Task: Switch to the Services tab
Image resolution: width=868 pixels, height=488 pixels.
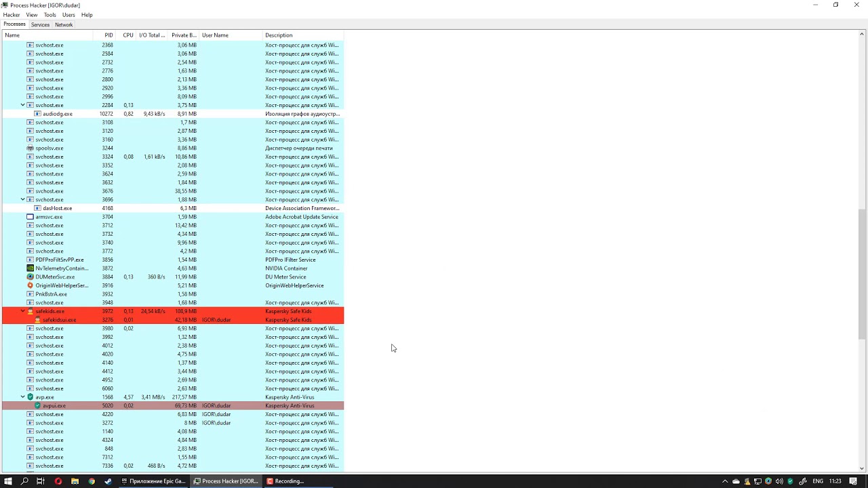Action: [x=40, y=25]
